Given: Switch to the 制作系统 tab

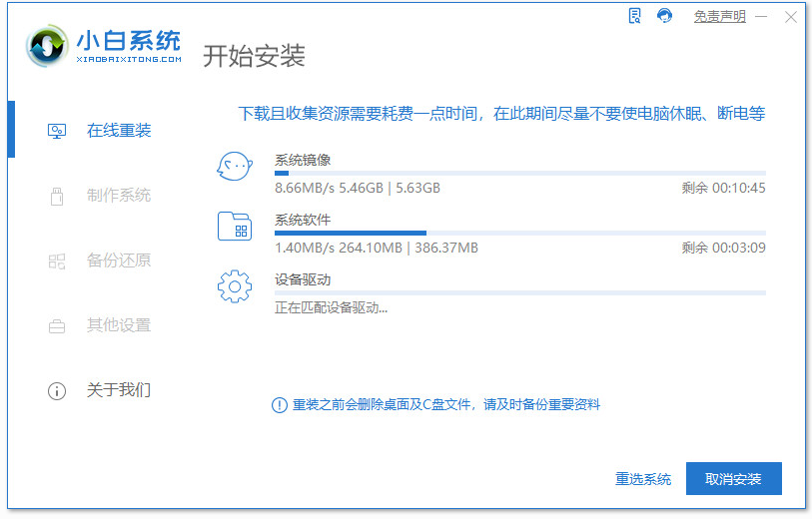Looking at the screenshot, I should (x=118, y=196).
